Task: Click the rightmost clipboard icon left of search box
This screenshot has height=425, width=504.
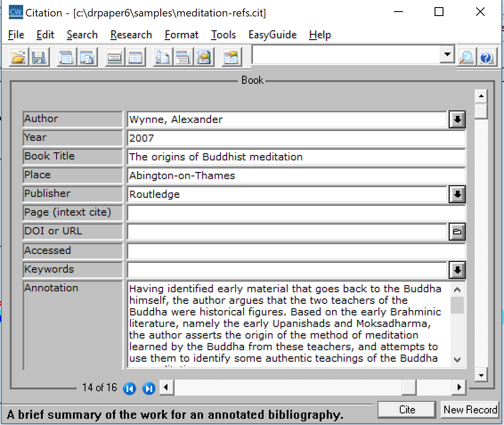Action: [231, 57]
